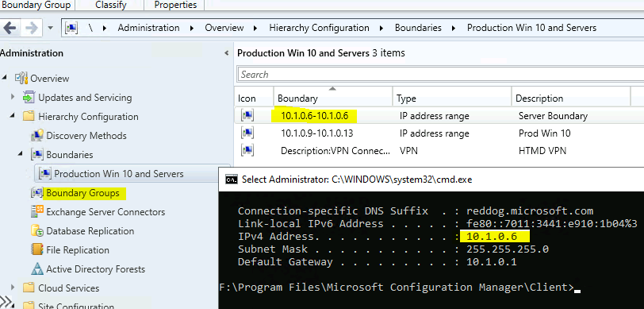Click the navigation pane overflow chevrons
This screenshot has height=309, width=644.
tap(6, 301)
